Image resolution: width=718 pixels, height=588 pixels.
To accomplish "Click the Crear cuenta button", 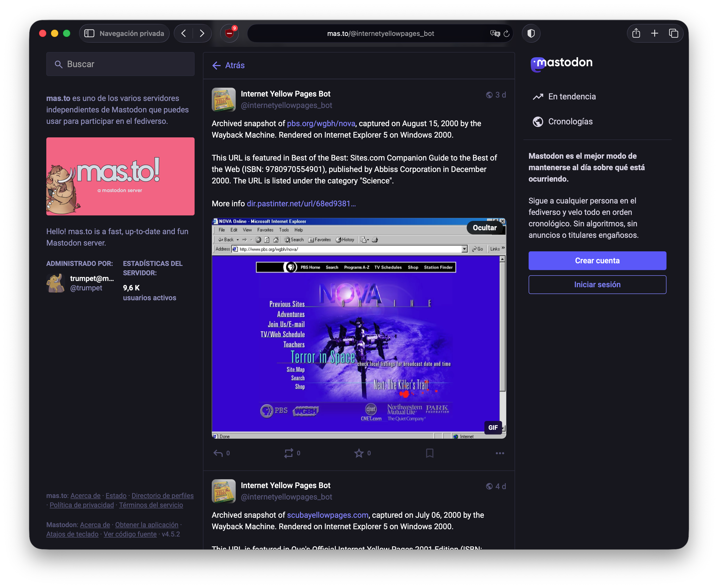I will coord(597,260).
